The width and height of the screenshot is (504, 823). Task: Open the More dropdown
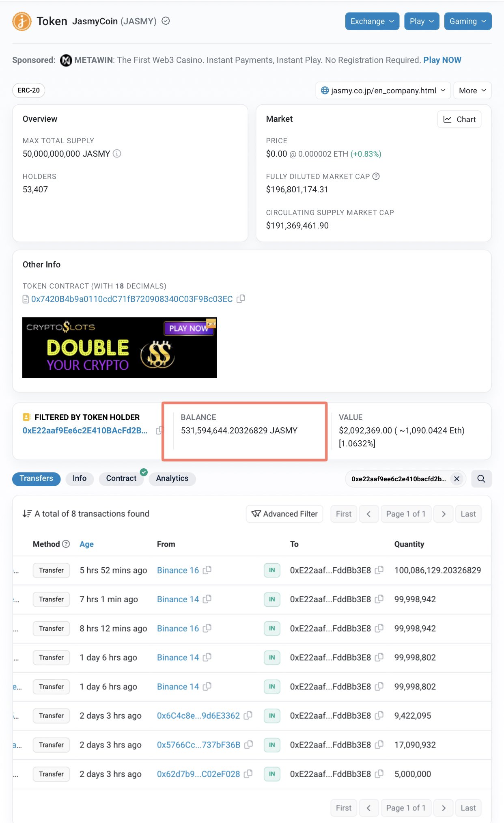tap(472, 90)
